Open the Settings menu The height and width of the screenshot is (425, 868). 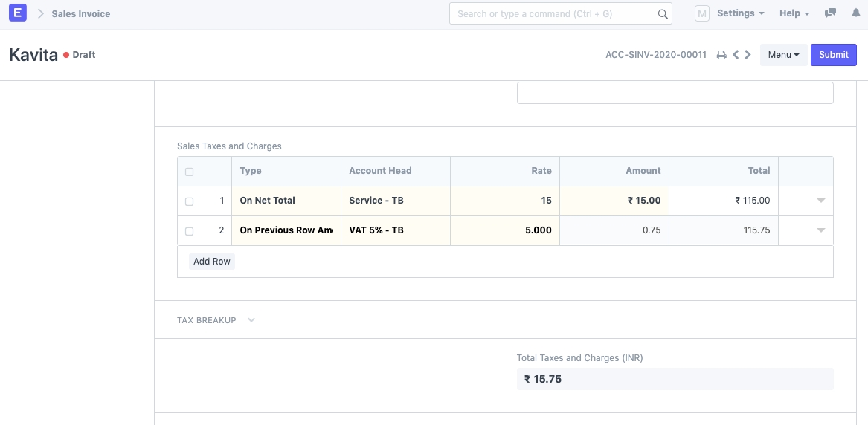coord(740,13)
